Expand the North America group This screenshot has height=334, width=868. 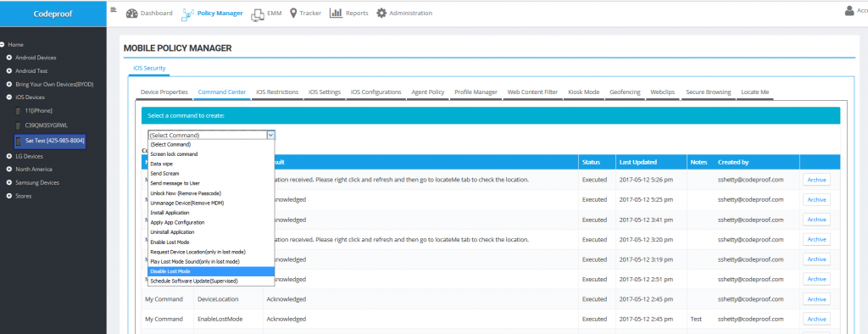tap(8, 170)
